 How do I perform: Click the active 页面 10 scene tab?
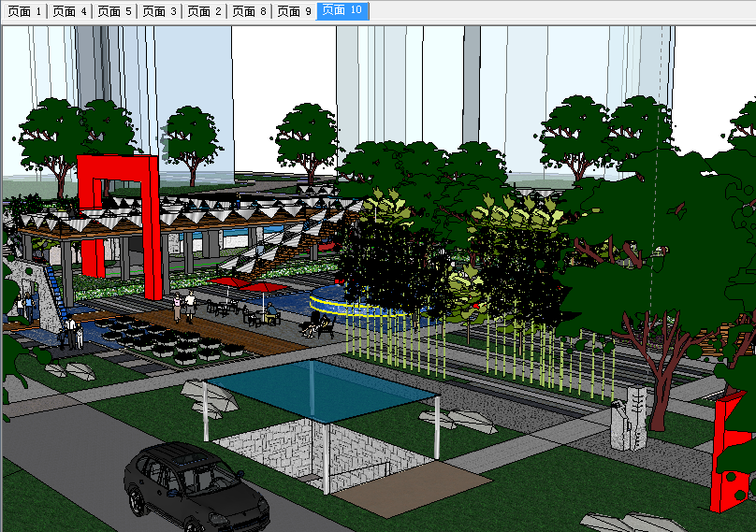pos(342,10)
